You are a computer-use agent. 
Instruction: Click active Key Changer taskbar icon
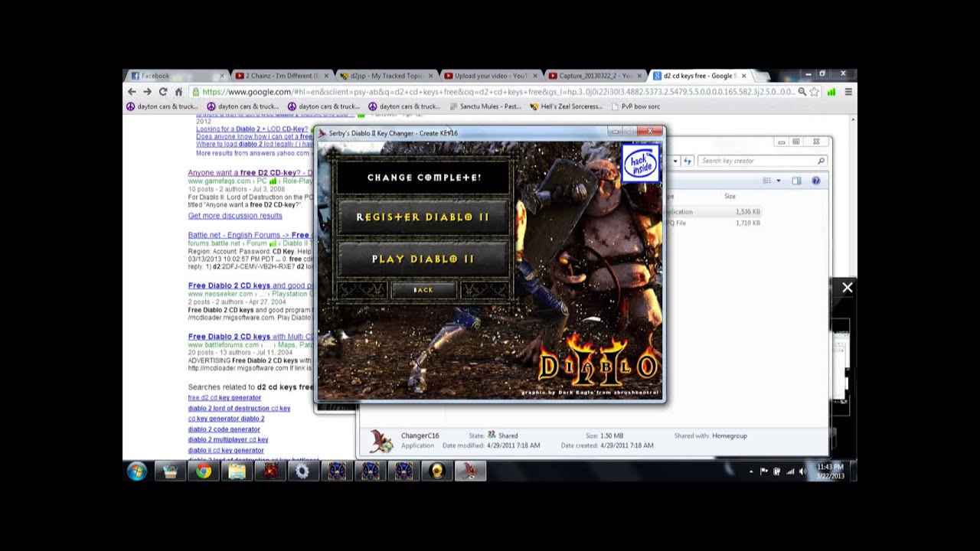click(470, 471)
